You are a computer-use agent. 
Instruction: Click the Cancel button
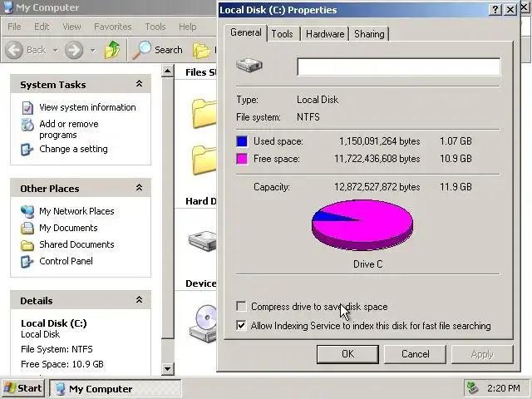pyautogui.click(x=416, y=354)
